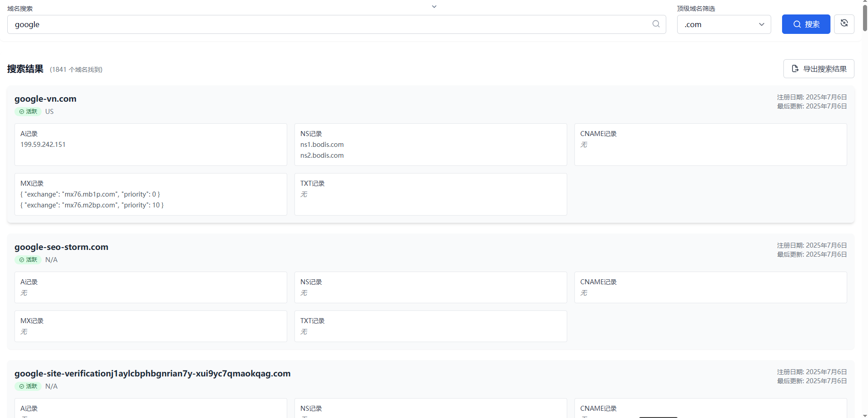
Task: Select ns1.bodis.com NS record
Action: 322,145
